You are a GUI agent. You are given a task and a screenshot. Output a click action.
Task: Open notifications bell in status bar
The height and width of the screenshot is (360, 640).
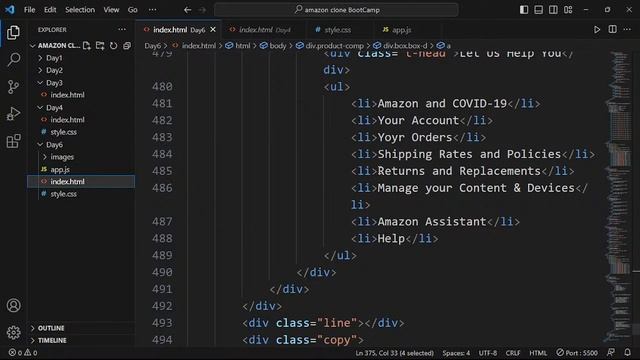tap(627, 352)
